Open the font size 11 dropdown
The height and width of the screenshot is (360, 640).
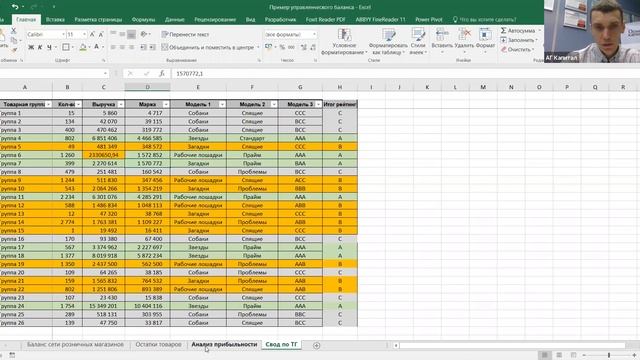[84, 35]
